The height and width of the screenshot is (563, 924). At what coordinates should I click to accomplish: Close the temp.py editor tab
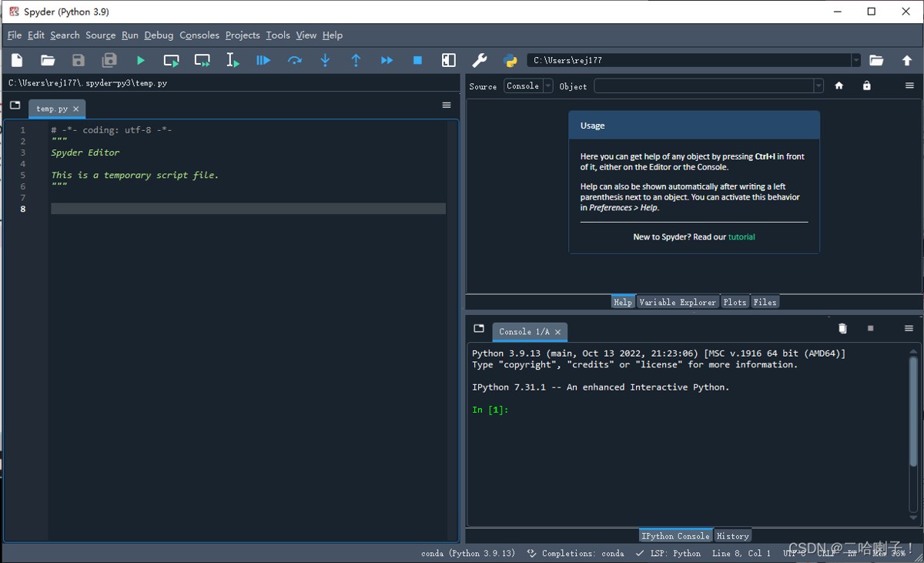click(75, 109)
